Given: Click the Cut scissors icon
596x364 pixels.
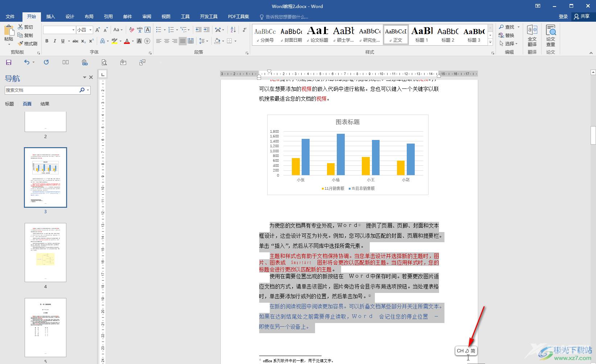Looking at the screenshot, I should click(21, 27).
